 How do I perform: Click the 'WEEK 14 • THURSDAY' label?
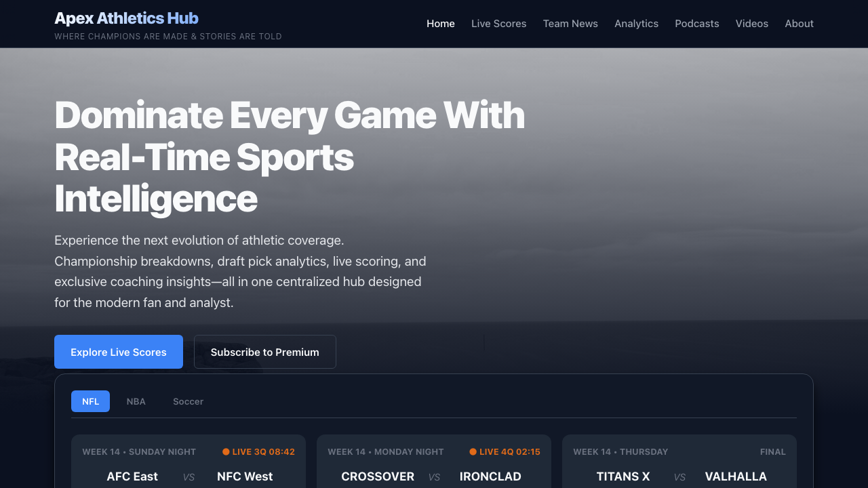pyautogui.click(x=620, y=451)
